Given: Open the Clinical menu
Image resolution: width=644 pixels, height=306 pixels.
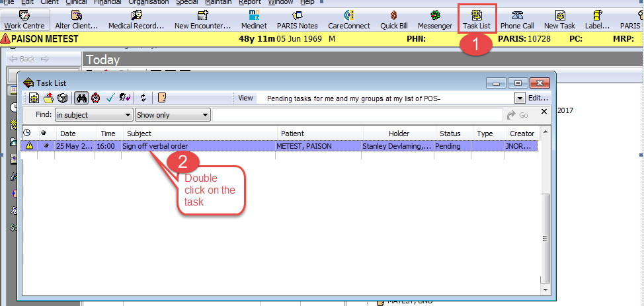Looking at the screenshot, I should coord(75,3).
